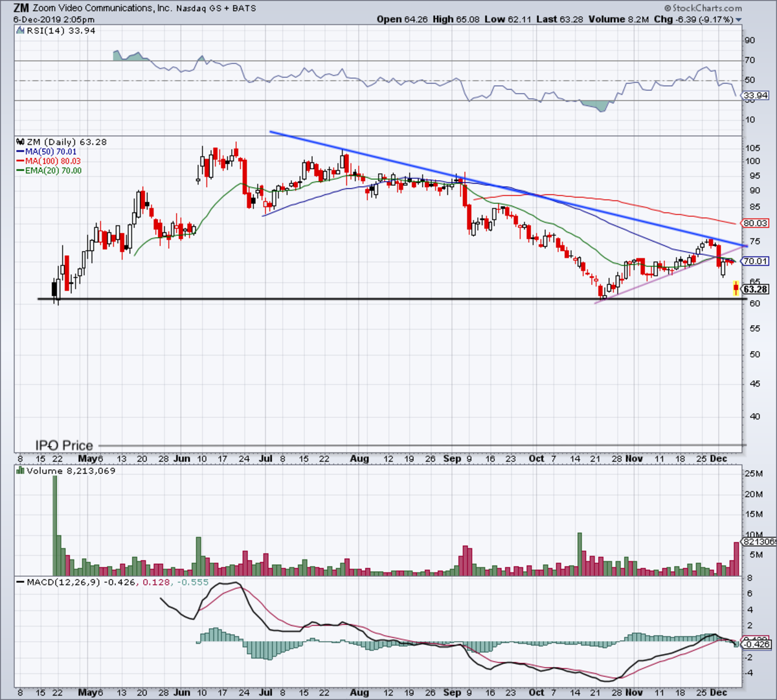This screenshot has height=700, width=777.
Task: Click the 70.01 blue MA price tag
Action: [755, 261]
